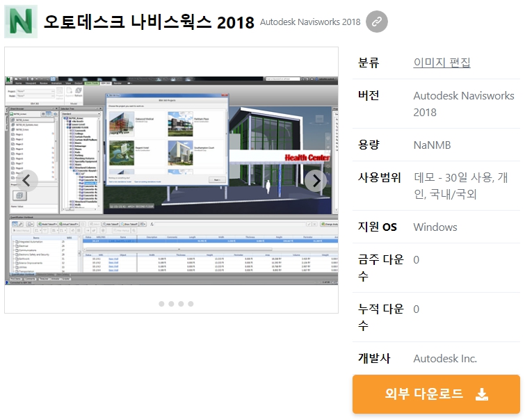Click the 용량 label
525x420 pixels.
tap(369, 145)
